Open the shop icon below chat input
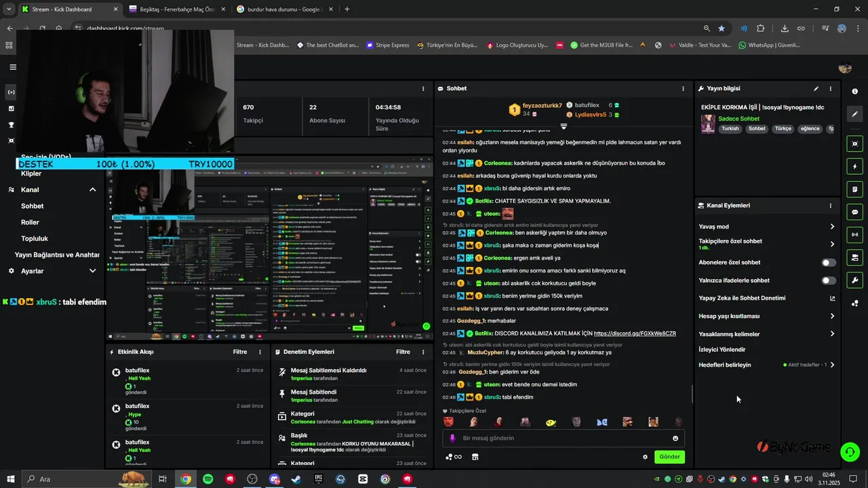 [475, 457]
